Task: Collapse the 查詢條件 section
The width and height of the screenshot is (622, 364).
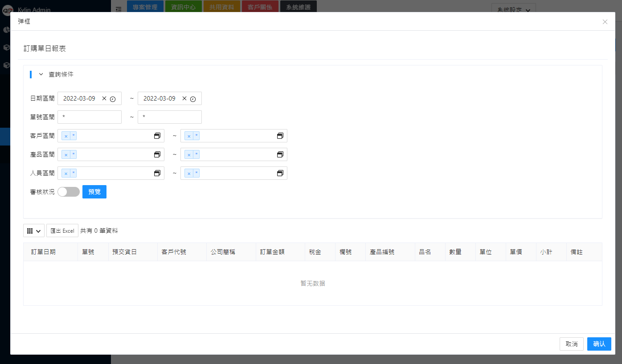Action: [x=41, y=75]
